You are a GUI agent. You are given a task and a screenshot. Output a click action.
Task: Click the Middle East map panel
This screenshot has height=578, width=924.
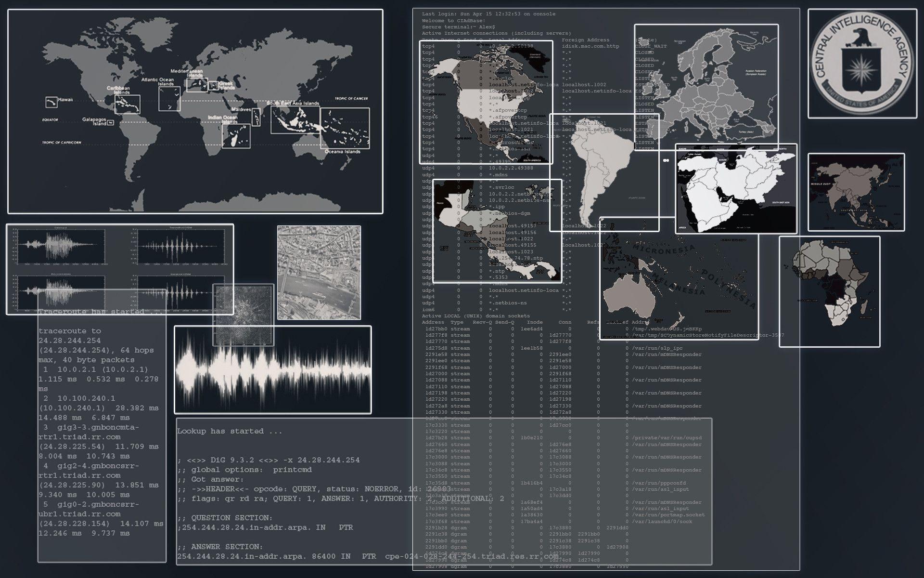tap(736, 188)
